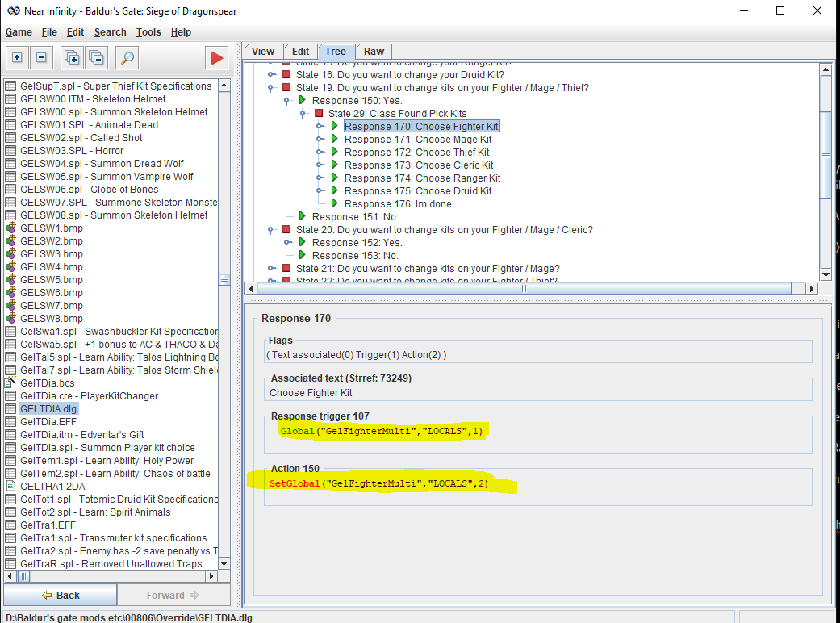The image size is (840, 623).
Task: Click the script file icon beside GelTDia.bcs
Action: 10,383
